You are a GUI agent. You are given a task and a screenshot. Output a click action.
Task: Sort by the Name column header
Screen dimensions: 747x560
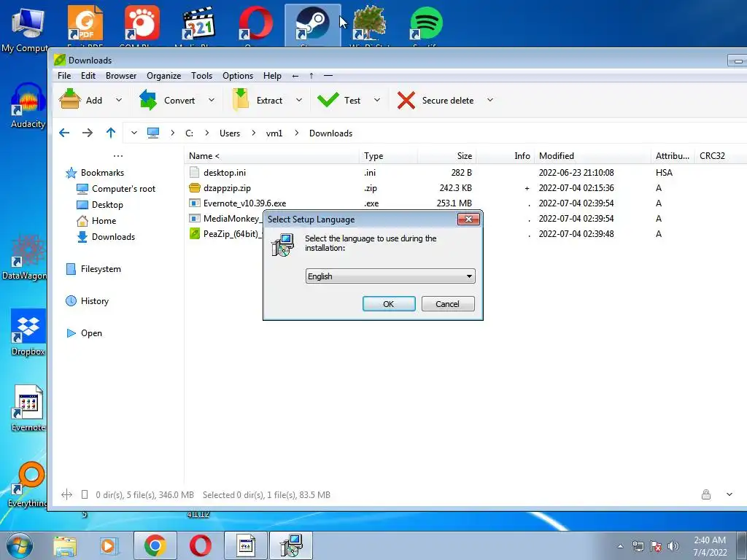(x=271, y=156)
